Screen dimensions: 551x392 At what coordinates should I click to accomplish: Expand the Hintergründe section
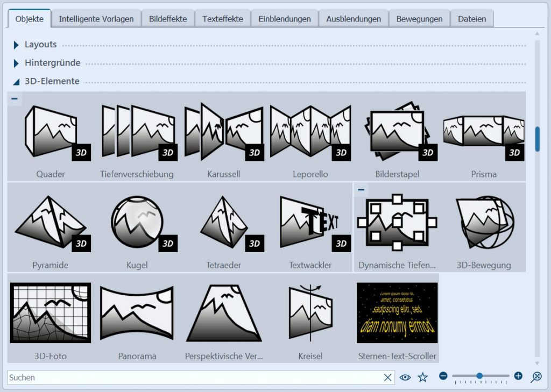point(17,63)
